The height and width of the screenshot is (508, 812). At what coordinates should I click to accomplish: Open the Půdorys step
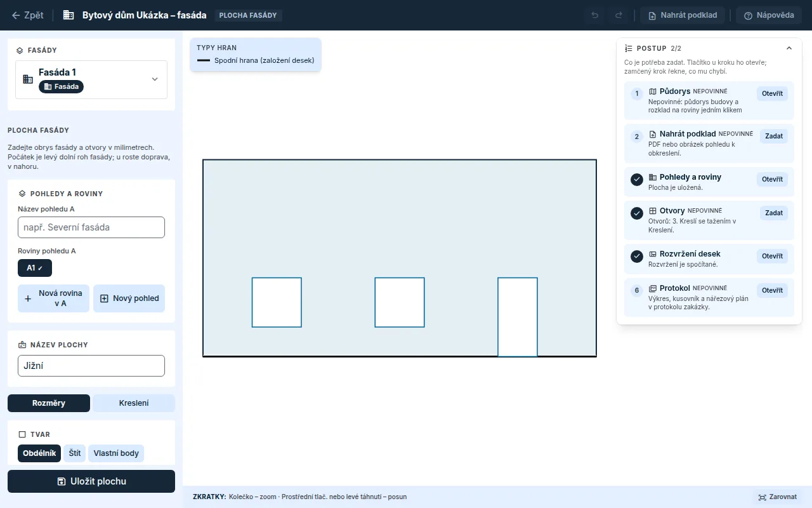point(772,93)
